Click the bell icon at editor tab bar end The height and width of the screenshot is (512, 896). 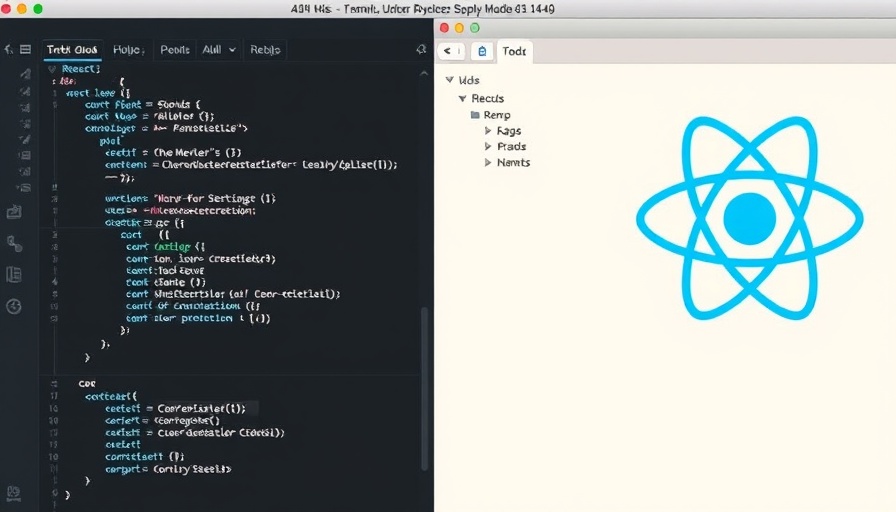click(421, 50)
